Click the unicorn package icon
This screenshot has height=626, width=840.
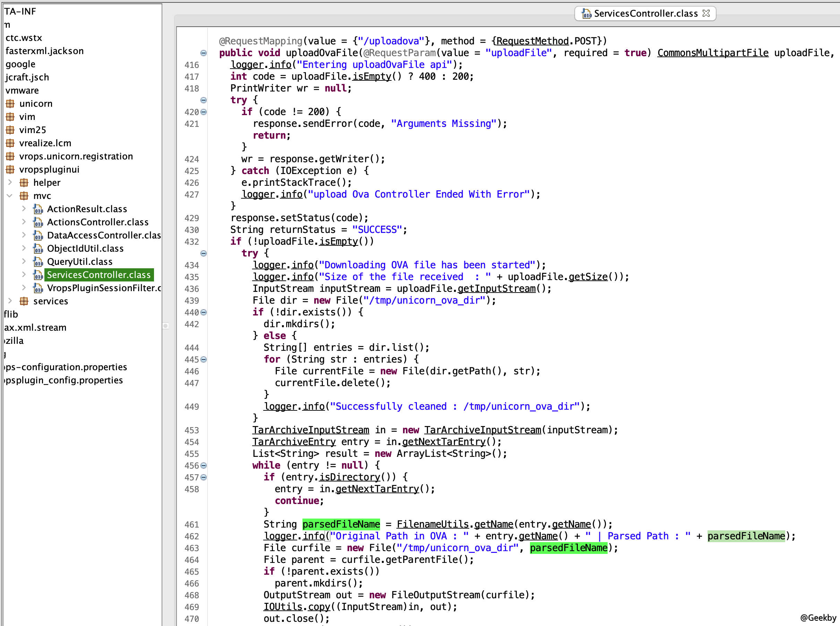pyautogui.click(x=10, y=103)
